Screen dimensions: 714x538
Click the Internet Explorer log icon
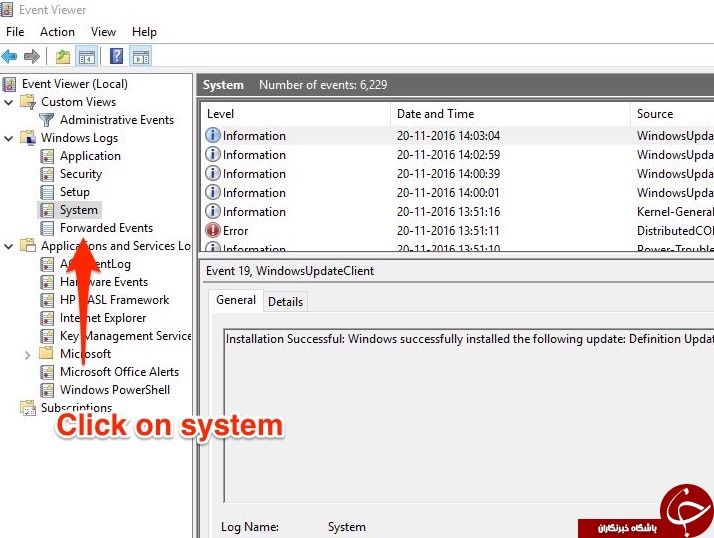[x=47, y=318]
